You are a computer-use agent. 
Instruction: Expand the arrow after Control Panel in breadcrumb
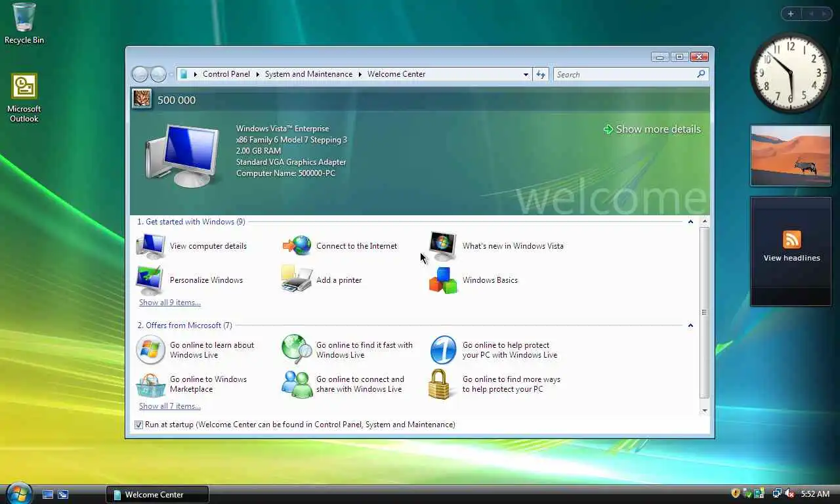[257, 74]
